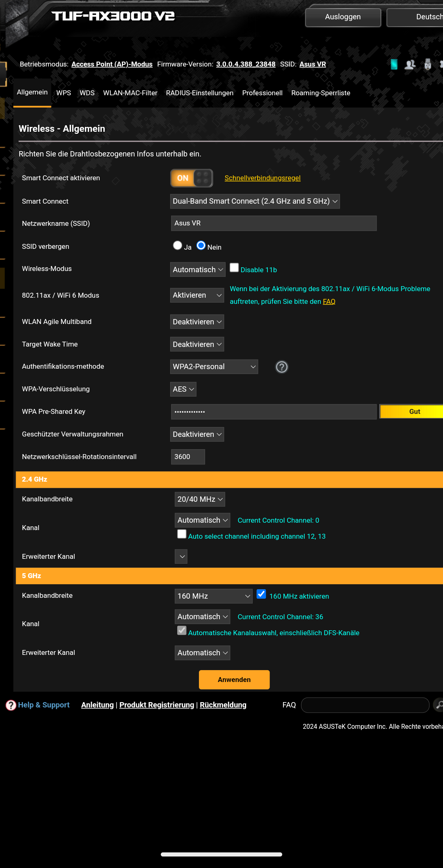Open the WLAN-MAC-Filter tab

click(x=130, y=93)
